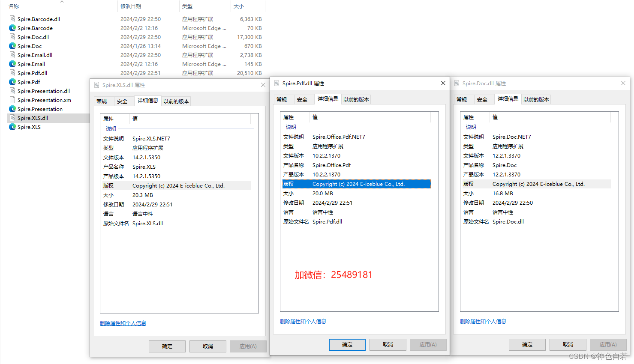Screen dimensions: 634x364
Task: Close the Spire.Doc.dll properties window
Action: (x=623, y=83)
